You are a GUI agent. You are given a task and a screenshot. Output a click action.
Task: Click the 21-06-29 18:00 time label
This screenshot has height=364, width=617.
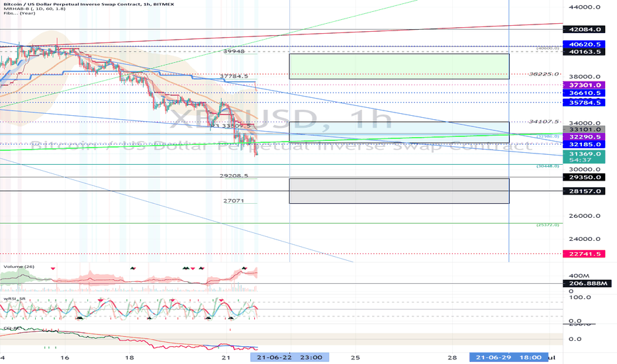tap(509, 357)
